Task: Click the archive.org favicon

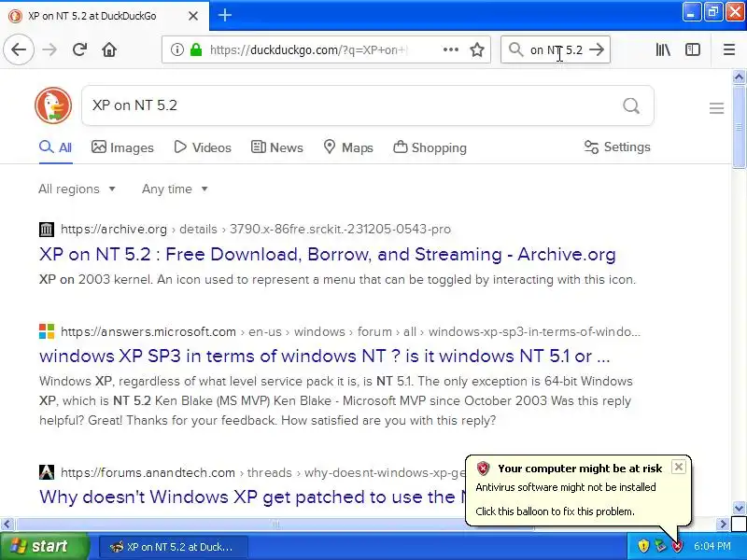Action: tap(46, 229)
